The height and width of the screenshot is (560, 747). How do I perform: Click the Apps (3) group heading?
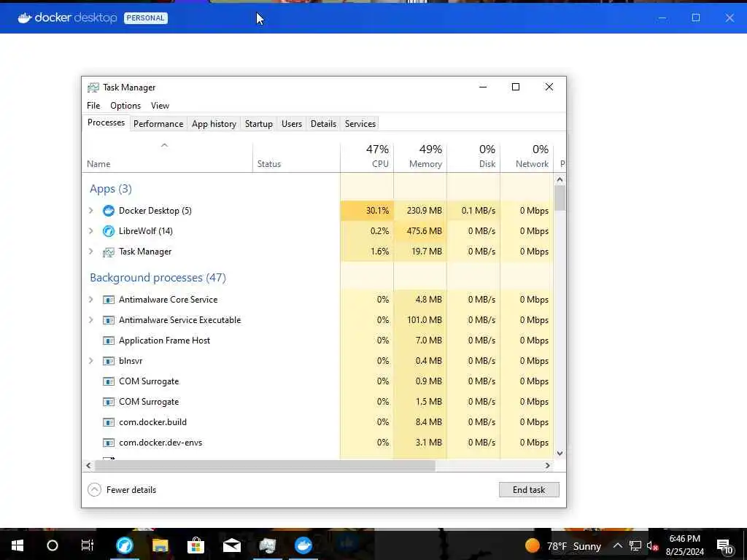coord(111,189)
